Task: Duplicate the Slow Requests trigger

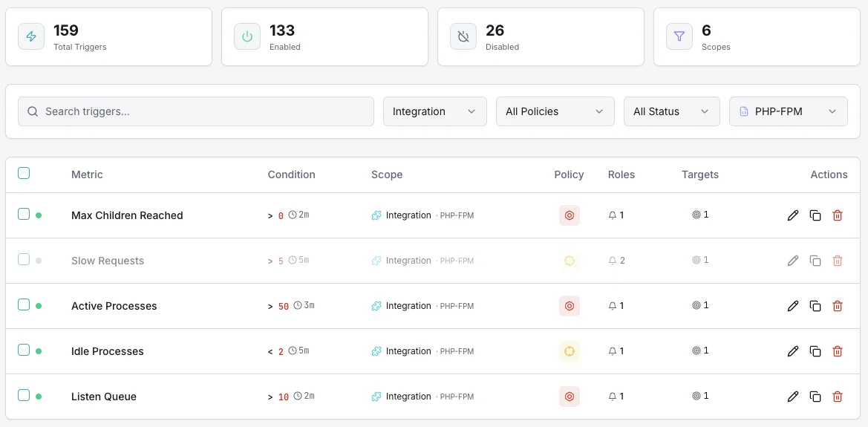Action: (x=815, y=261)
